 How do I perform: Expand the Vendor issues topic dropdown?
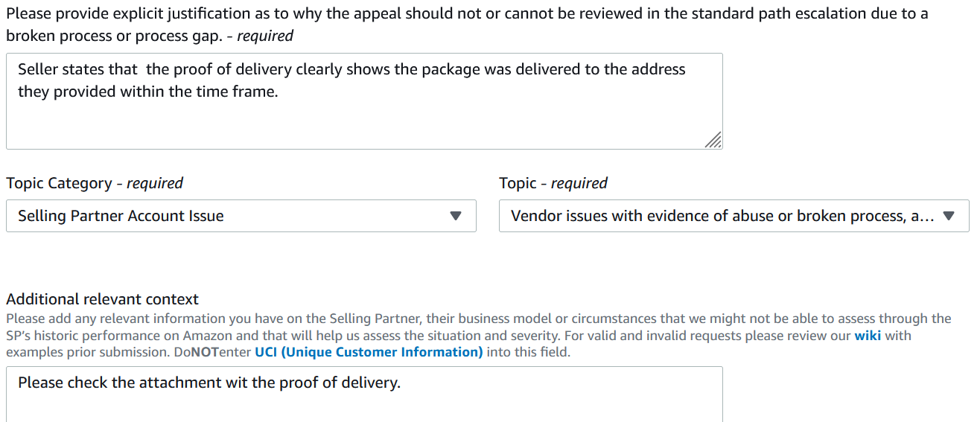pos(734,216)
